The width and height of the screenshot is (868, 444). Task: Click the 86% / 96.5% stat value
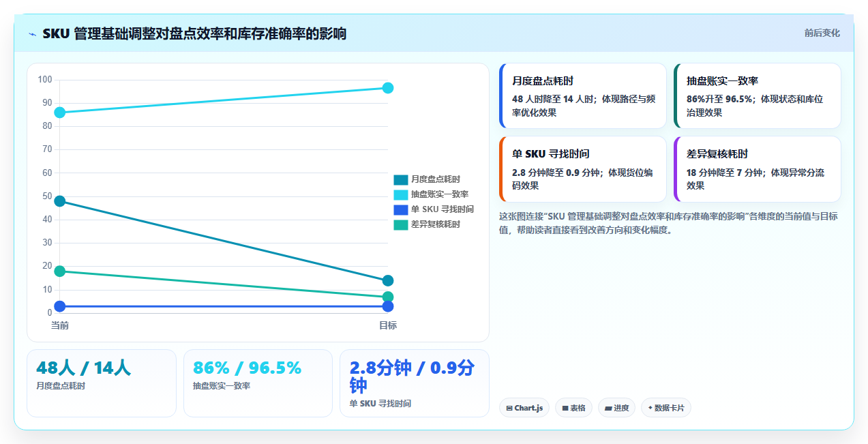tap(247, 368)
